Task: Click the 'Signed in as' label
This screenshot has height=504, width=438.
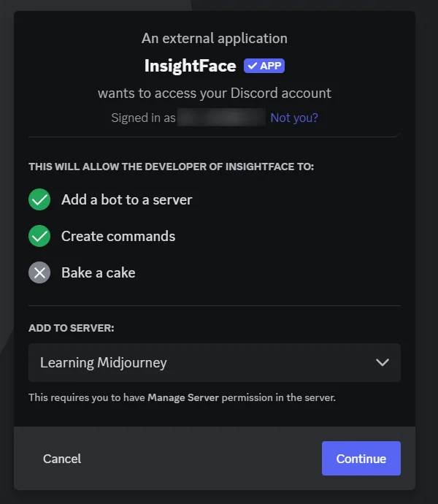Action: [143, 118]
